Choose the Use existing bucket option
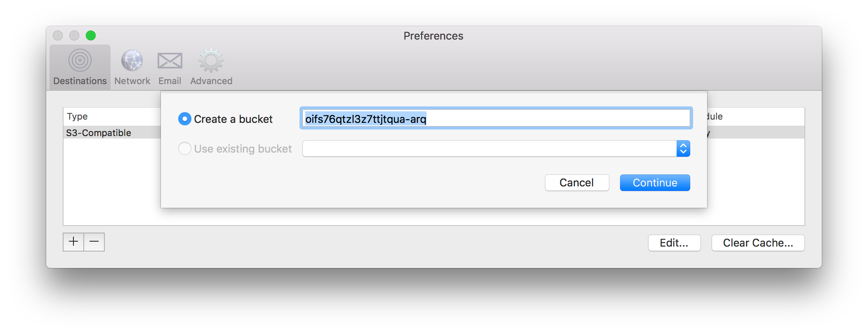The width and height of the screenshot is (868, 334). (184, 148)
